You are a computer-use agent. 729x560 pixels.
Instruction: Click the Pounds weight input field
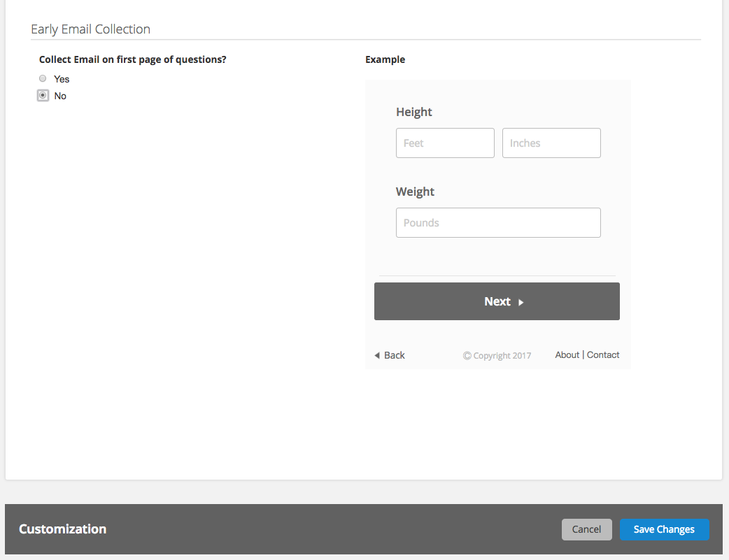coord(498,222)
